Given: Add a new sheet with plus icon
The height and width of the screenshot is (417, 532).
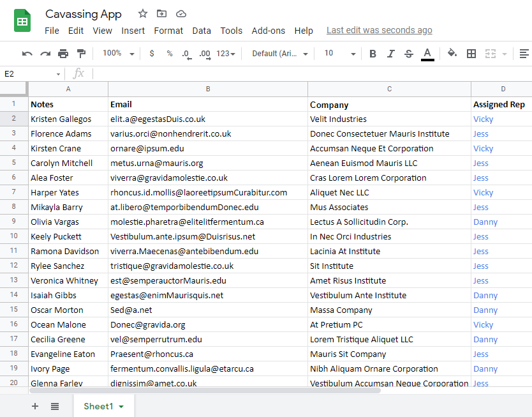Looking at the screenshot, I should pyautogui.click(x=35, y=406).
